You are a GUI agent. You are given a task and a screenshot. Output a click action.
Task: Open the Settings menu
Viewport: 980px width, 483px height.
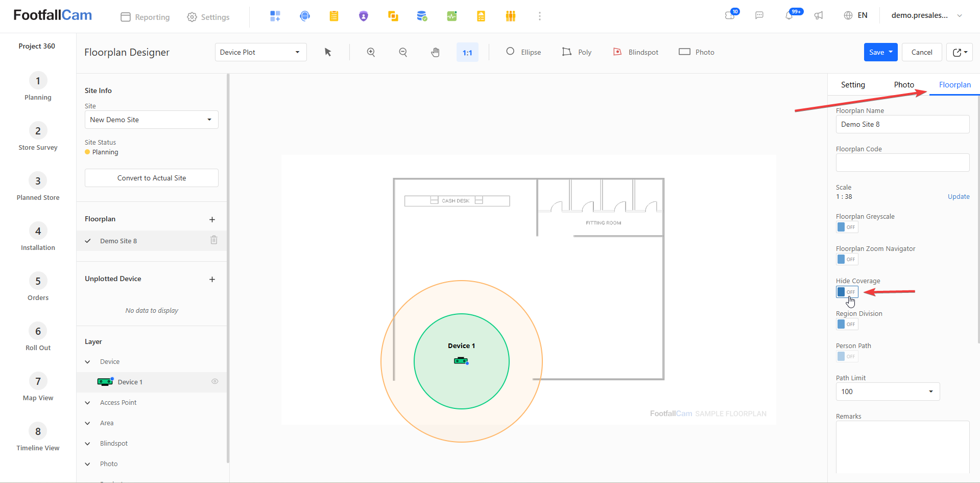tap(208, 17)
